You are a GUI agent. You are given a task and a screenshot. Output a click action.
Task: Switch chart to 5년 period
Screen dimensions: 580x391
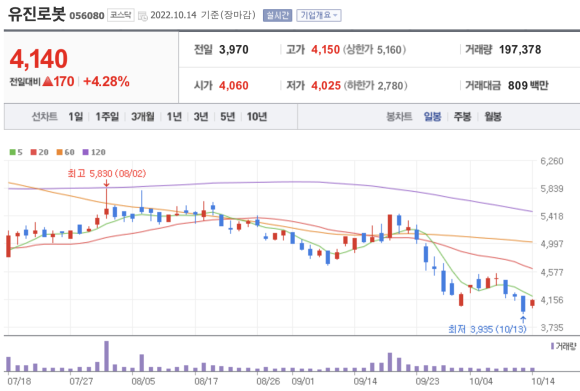[x=227, y=117]
